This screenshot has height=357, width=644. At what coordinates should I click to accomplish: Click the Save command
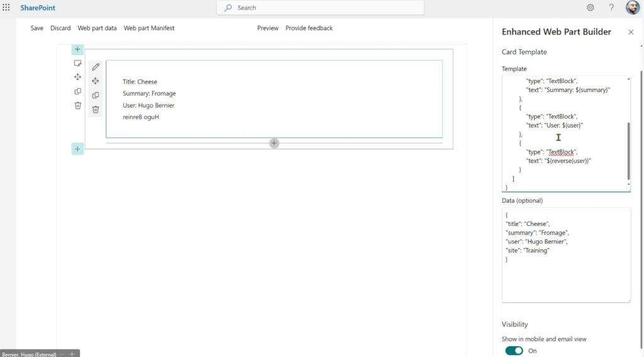point(37,28)
